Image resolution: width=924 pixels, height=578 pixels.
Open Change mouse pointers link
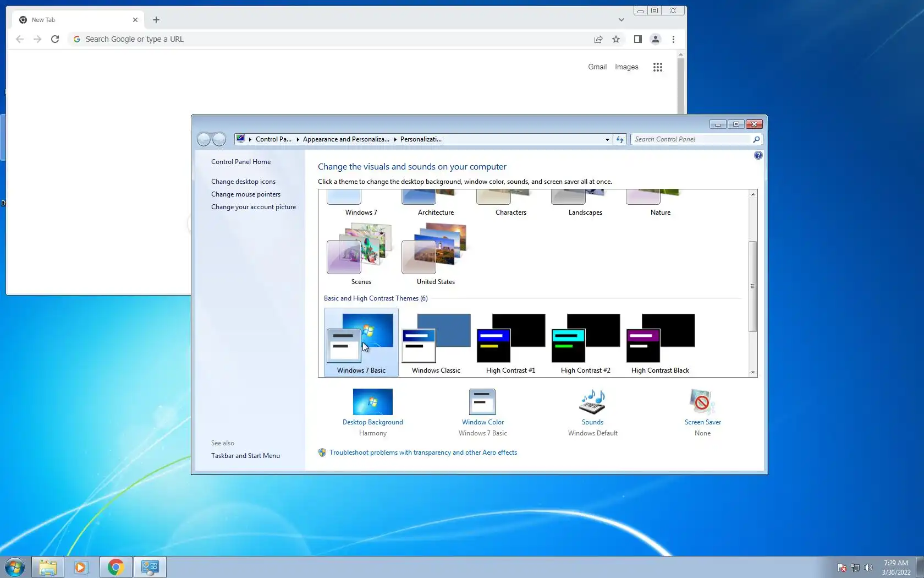click(246, 194)
